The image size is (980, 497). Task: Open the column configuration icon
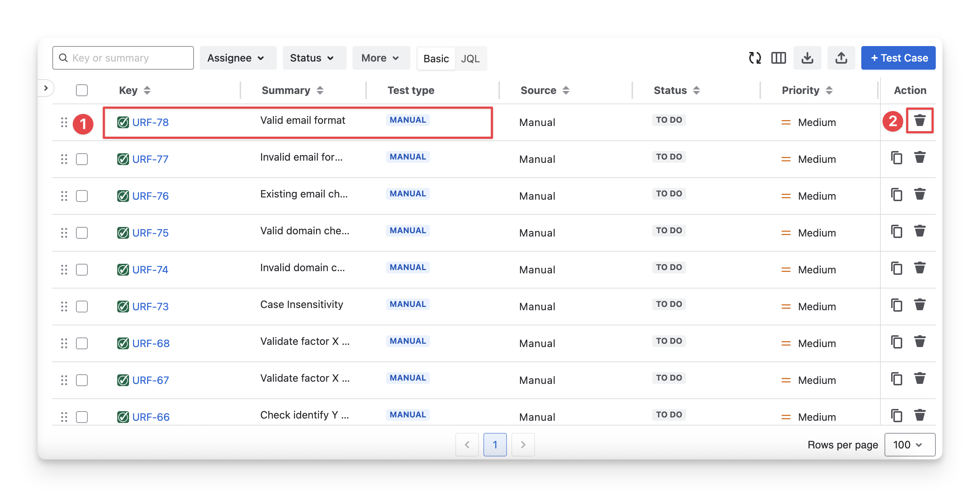(x=778, y=58)
